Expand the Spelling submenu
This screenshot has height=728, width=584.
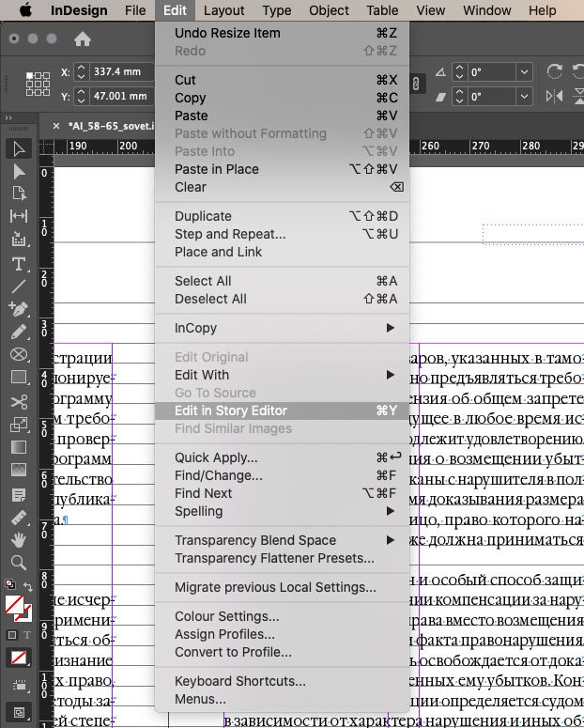click(390, 511)
